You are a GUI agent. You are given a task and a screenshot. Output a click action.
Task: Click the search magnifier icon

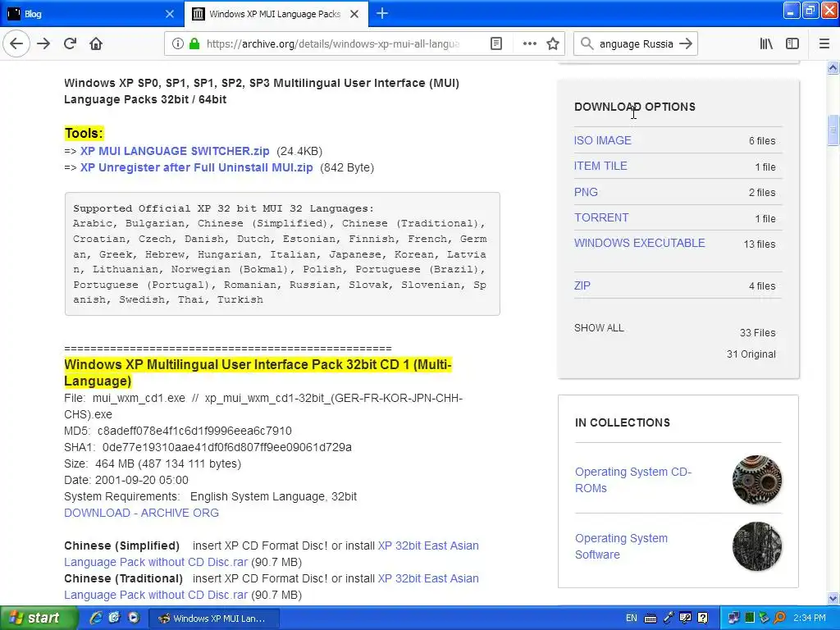(587, 43)
